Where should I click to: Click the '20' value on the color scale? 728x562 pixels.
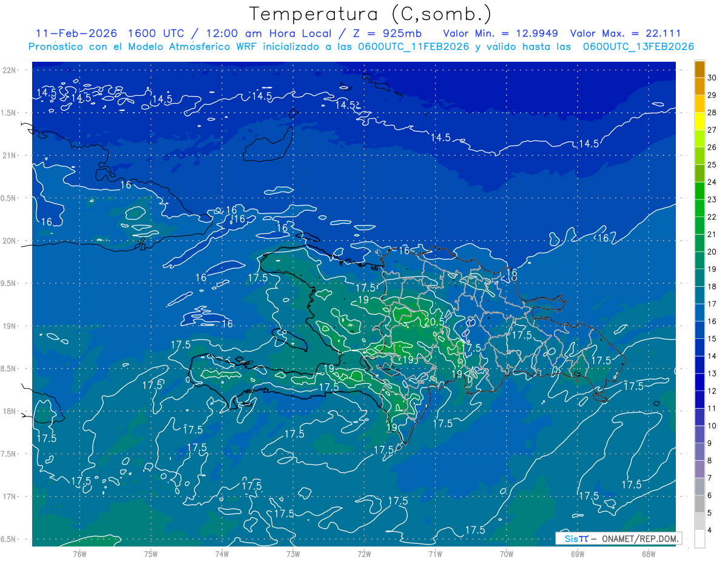(x=712, y=252)
